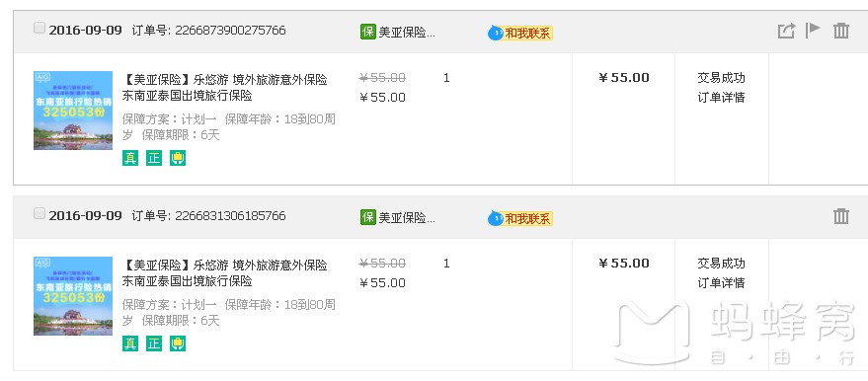Click second order's product thumbnail image
Viewport: 868px width, 381px height.
click(73, 296)
